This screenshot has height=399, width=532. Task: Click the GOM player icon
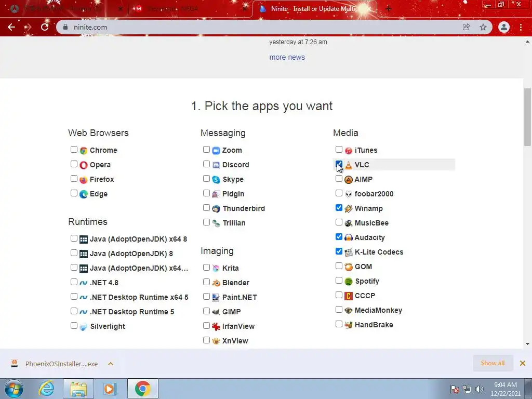point(349,267)
